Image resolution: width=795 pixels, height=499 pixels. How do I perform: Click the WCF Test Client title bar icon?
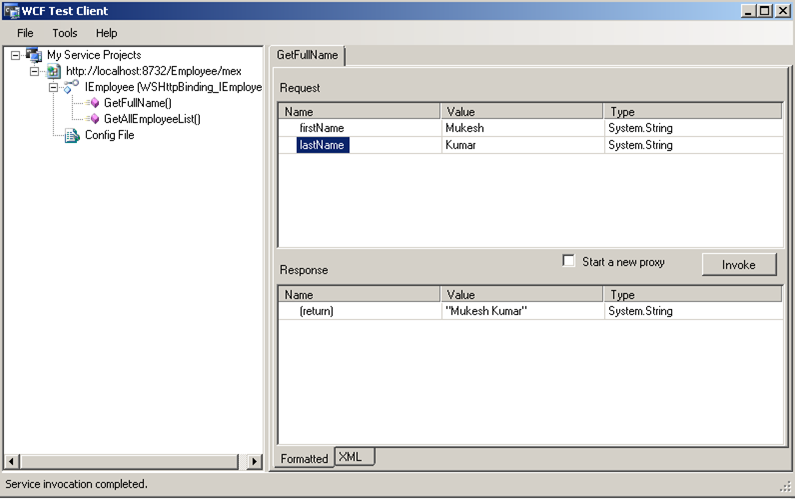click(11, 11)
